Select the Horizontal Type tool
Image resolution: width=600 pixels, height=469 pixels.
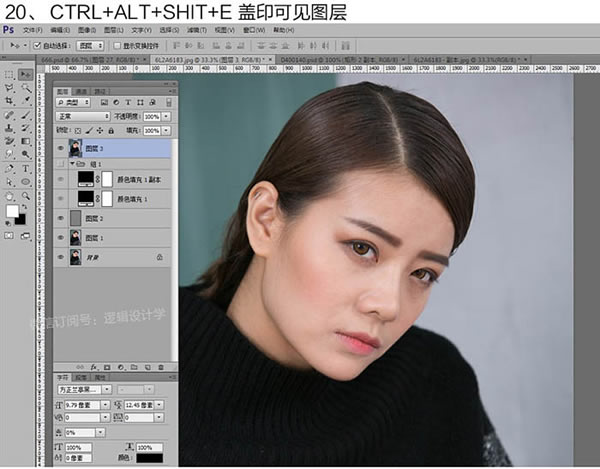[24, 168]
